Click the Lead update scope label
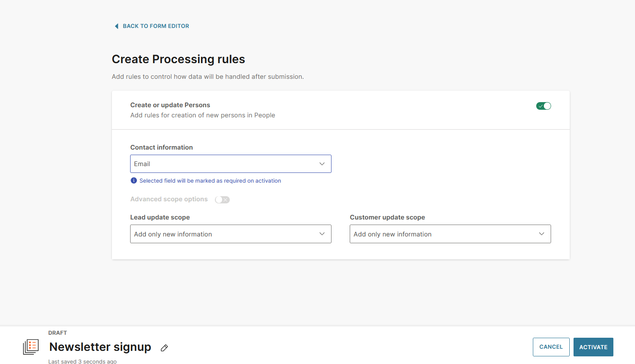This screenshot has height=364, width=635. [x=160, y=217]
